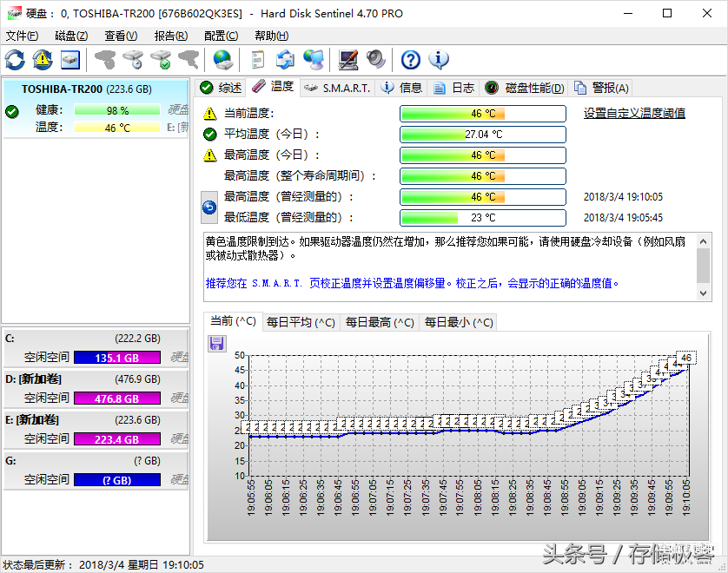Click the last grayed-out disk tool icon
Screen dimensions: 728x573
(x=189, y=60)
